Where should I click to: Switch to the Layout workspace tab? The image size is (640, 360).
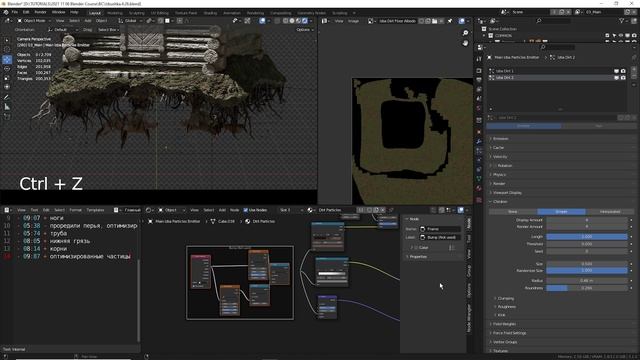(x=95, y=13)
